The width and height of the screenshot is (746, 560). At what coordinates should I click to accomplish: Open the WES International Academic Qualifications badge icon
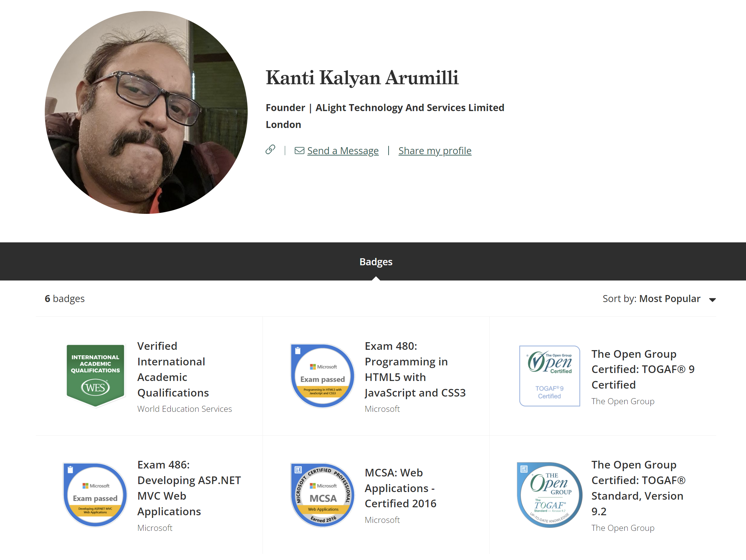95,375
